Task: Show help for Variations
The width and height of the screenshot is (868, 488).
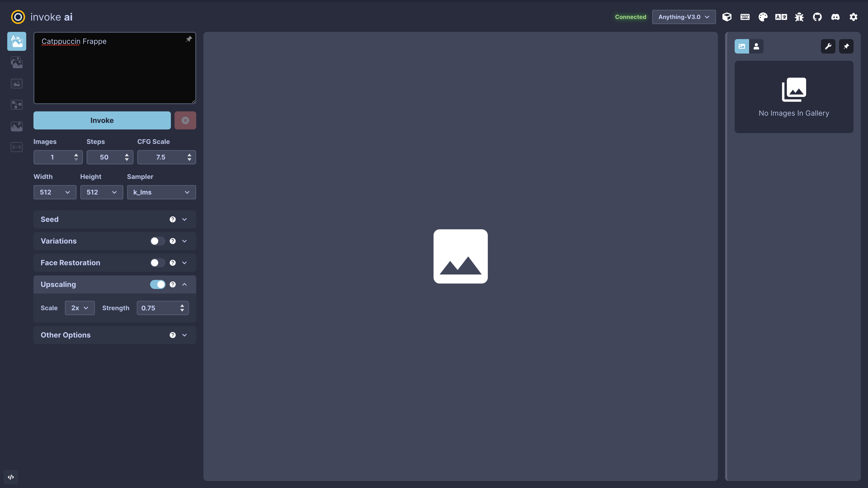Action: coord(172,241)
